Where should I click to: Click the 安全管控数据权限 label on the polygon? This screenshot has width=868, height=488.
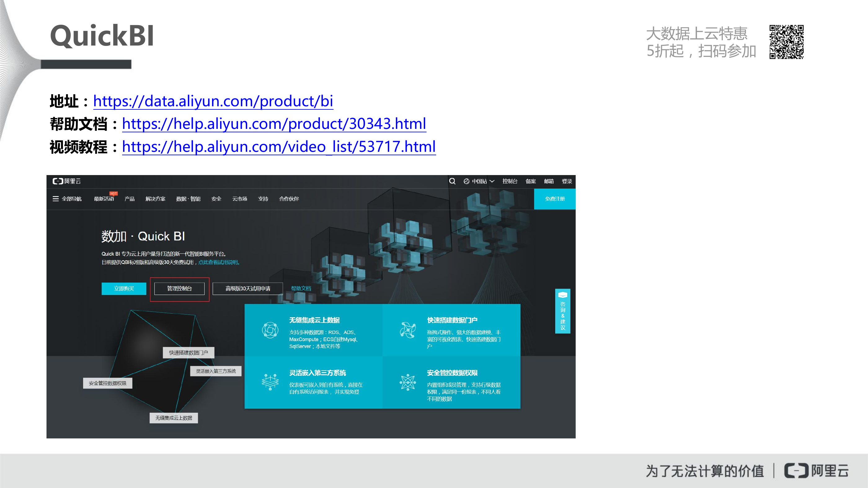pyautogui.click(x=108, y=383)
